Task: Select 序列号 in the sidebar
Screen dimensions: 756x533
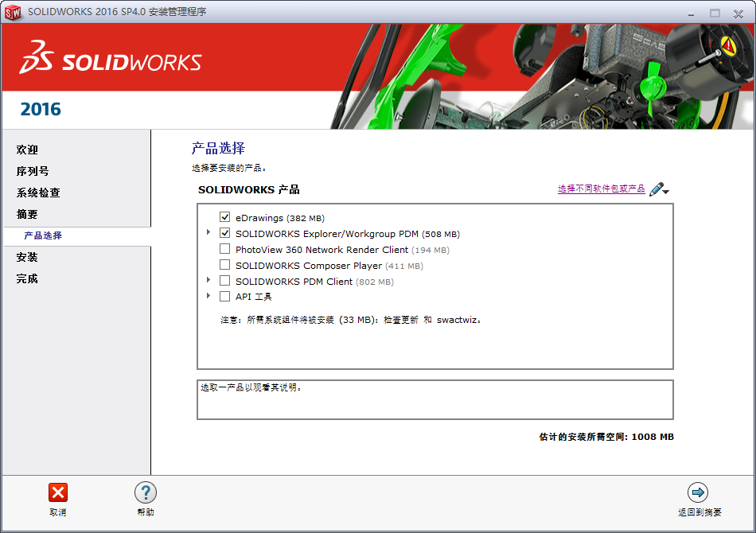Action: pyautogui.click(x=33, y=171)
